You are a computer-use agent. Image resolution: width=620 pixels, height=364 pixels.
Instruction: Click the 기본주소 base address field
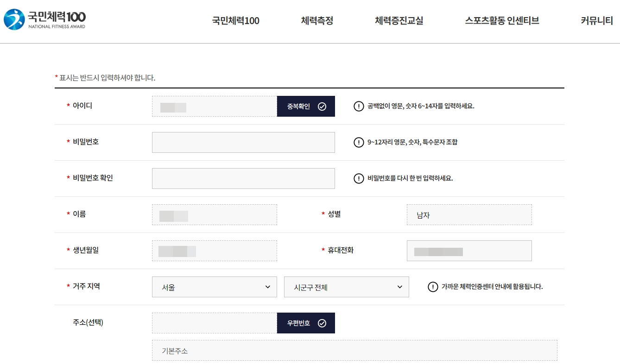(x=354, y=350)
